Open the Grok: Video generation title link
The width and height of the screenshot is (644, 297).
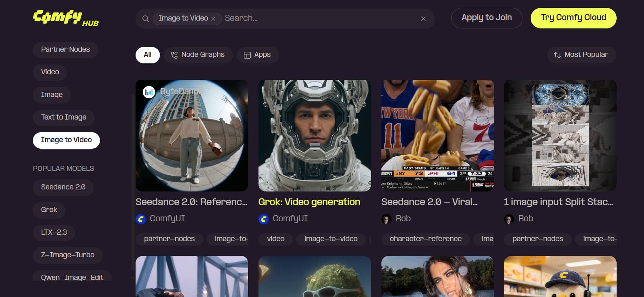309,202
